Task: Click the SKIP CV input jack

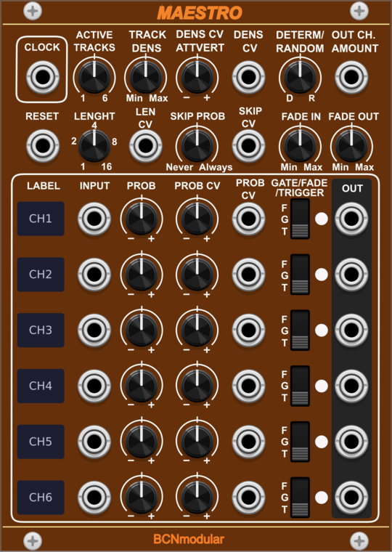Action: pyautogui.click(x=248, y=146)
